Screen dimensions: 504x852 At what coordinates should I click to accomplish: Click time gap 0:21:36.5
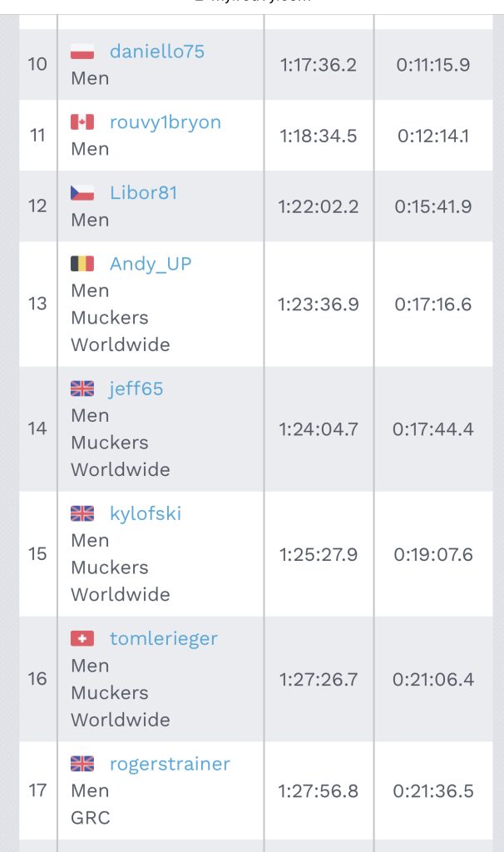[x=433, y=790]
